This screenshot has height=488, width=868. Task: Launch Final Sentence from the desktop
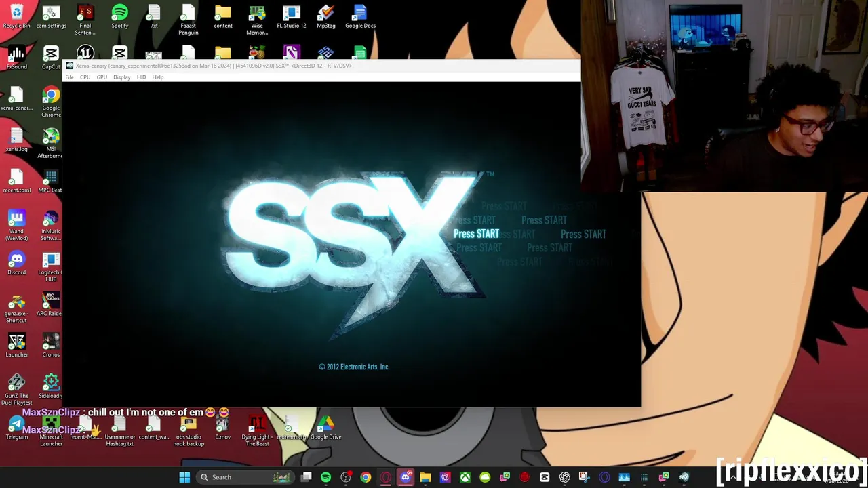pyautogui.click(x=85, y=19)
